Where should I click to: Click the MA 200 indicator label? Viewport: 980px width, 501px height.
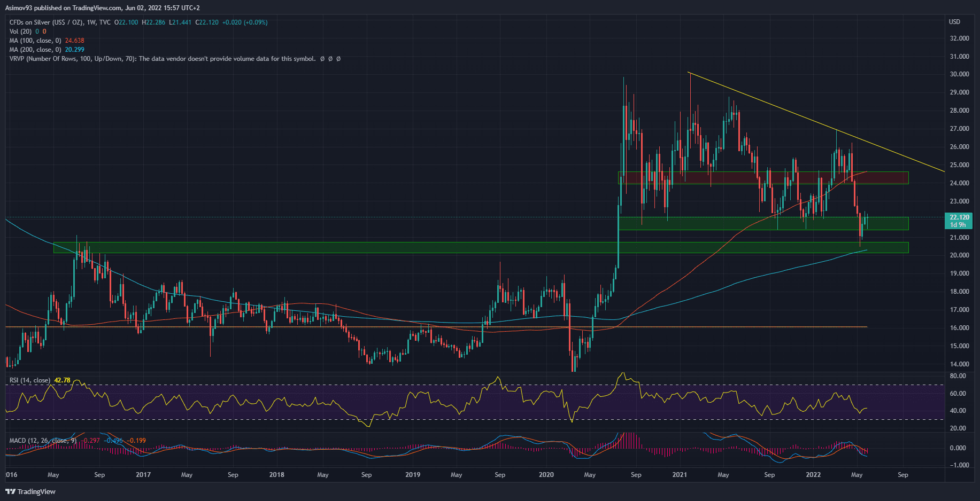pos(35,50)
